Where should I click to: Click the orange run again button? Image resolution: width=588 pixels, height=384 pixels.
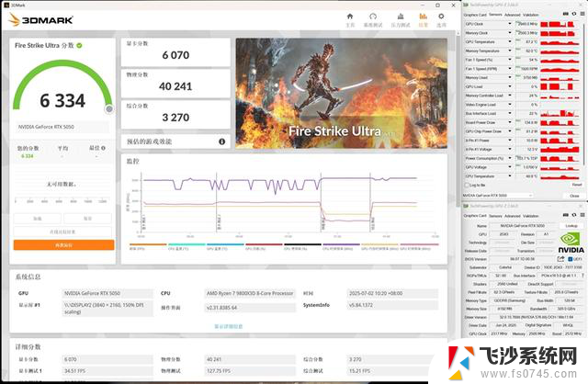63,245
